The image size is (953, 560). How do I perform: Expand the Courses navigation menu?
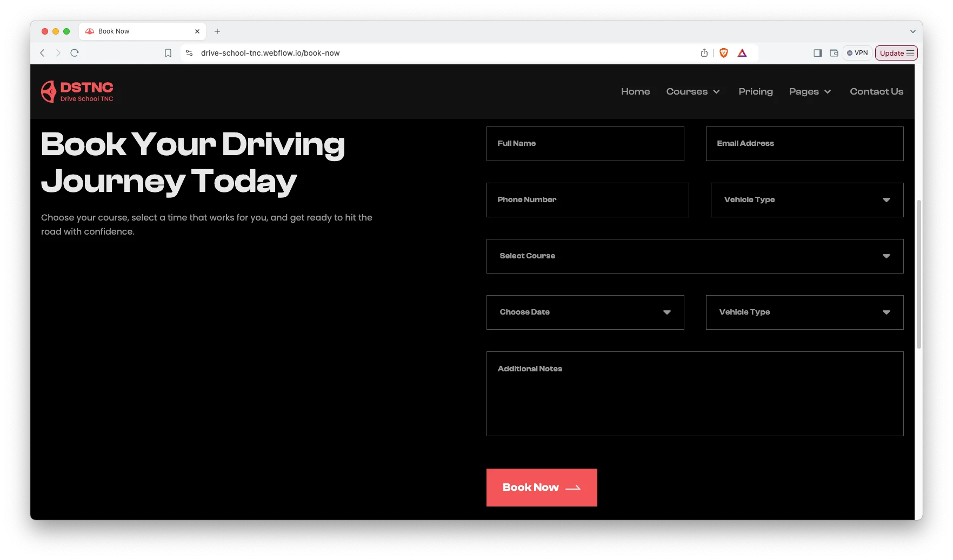coord(692,92)
